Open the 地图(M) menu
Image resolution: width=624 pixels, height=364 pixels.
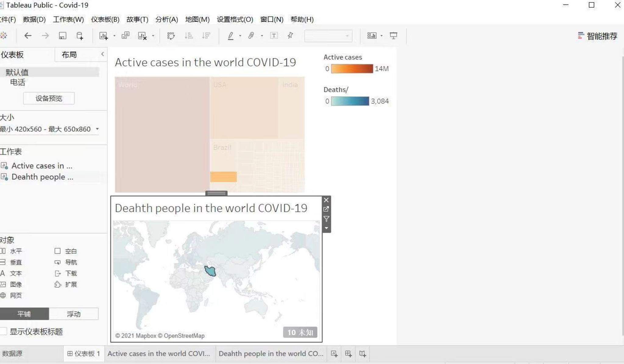[x=197, y=19]
